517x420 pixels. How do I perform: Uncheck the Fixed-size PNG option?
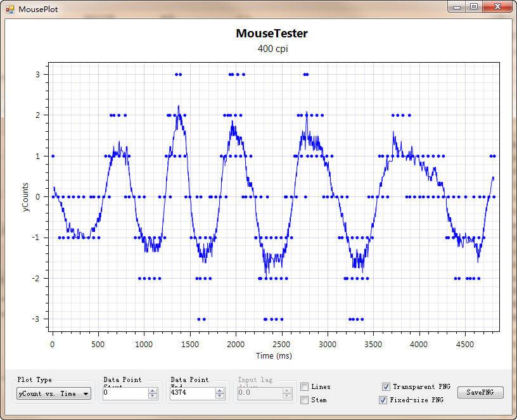point(383,400)
